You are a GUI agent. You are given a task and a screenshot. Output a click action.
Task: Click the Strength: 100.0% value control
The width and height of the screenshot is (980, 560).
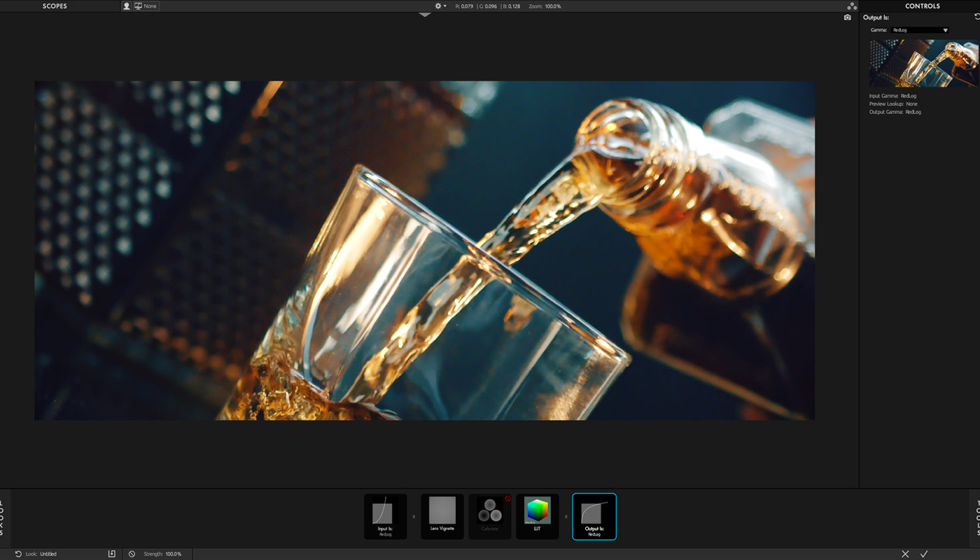pyautogui.click(x=165, y=553)
